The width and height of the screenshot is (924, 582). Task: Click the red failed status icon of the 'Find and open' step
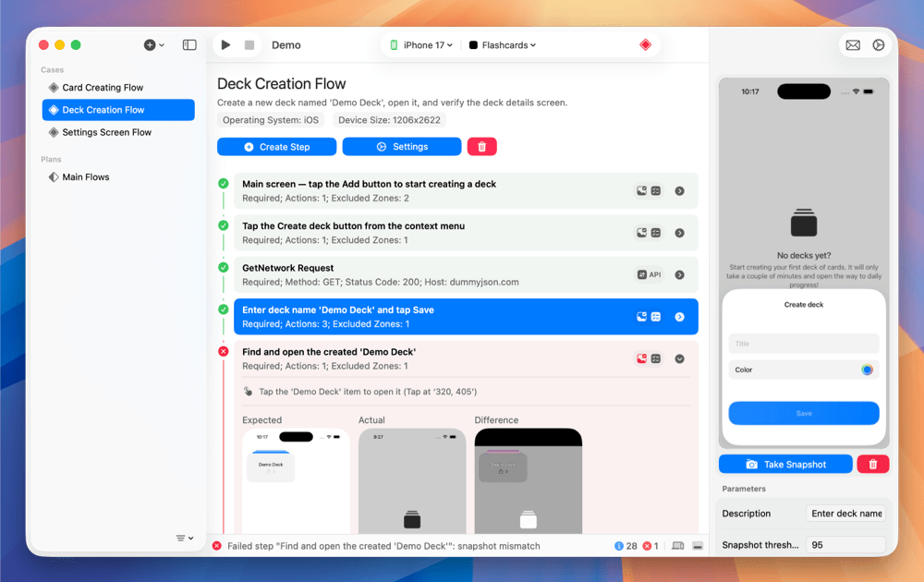(x=224, y=352)
